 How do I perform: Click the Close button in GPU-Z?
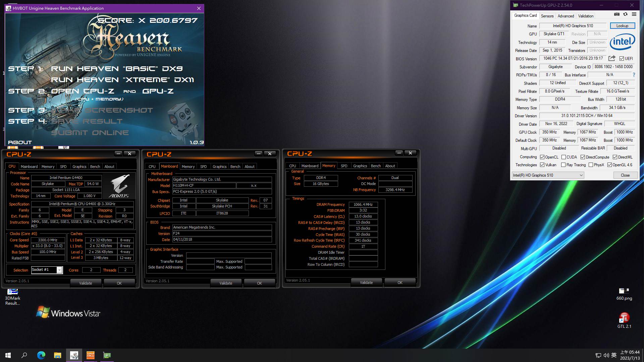tap(625, 175)
